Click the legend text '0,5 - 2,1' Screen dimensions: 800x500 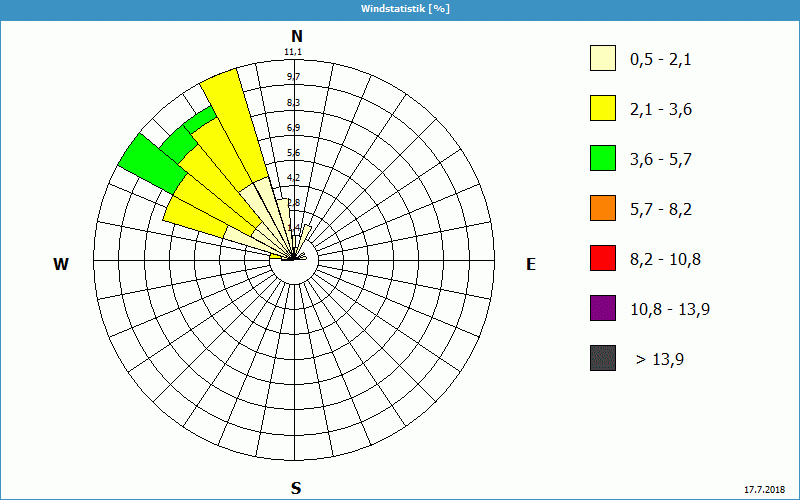661,60
